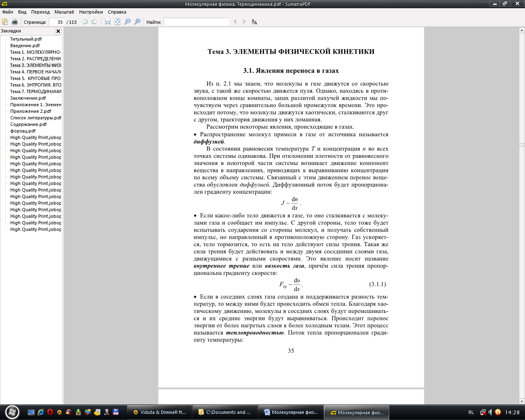Open the Настройки menu
Image resolution: width=525 pixels, height=420 pixels.
click(x=91, y=12)
